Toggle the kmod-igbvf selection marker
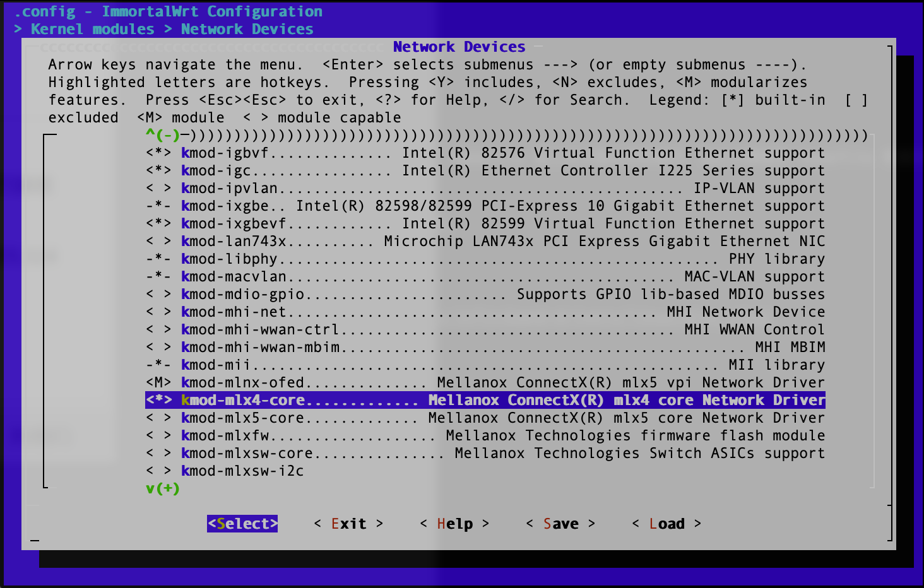 tap(158, 153)
